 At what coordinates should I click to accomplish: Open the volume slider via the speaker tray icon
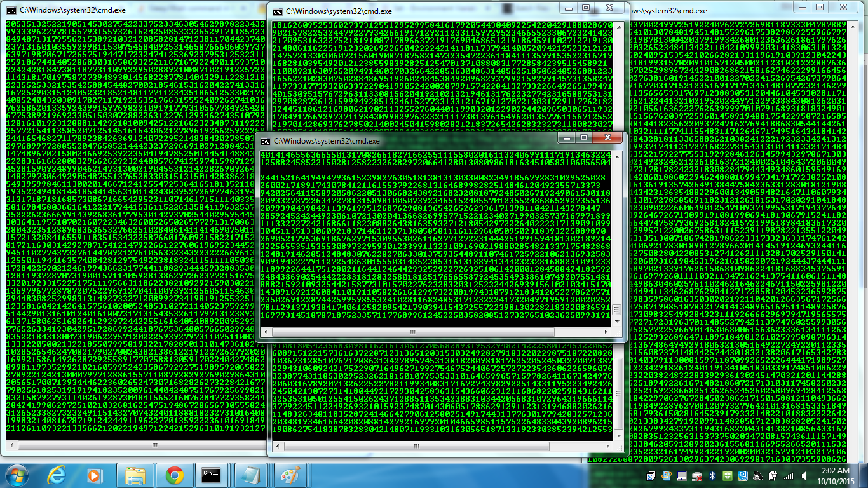803,477
